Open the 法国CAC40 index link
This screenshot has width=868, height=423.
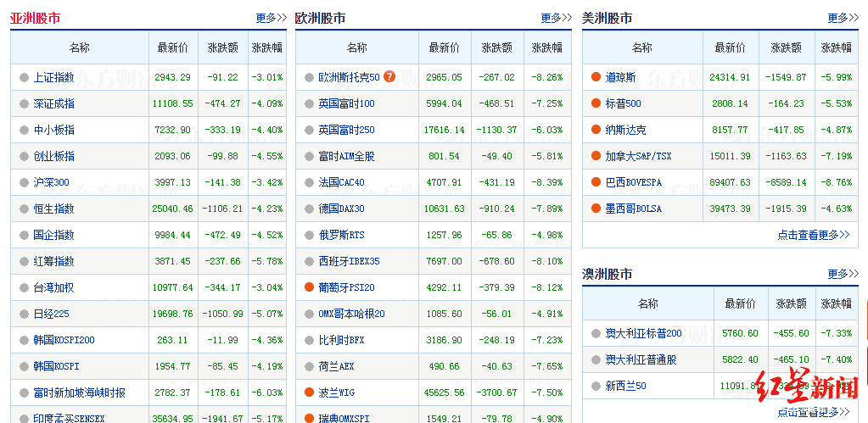tap(342, 182)
